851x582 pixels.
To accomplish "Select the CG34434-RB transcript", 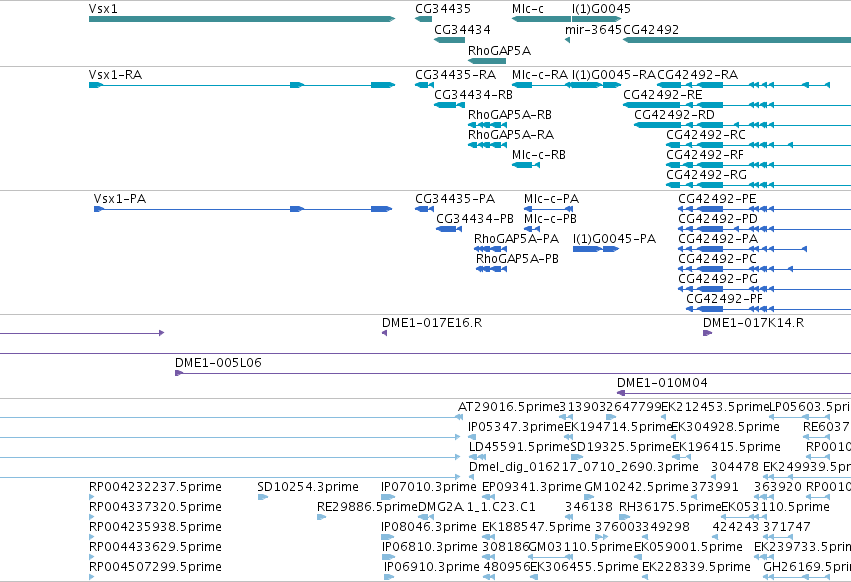I will 449,105.
